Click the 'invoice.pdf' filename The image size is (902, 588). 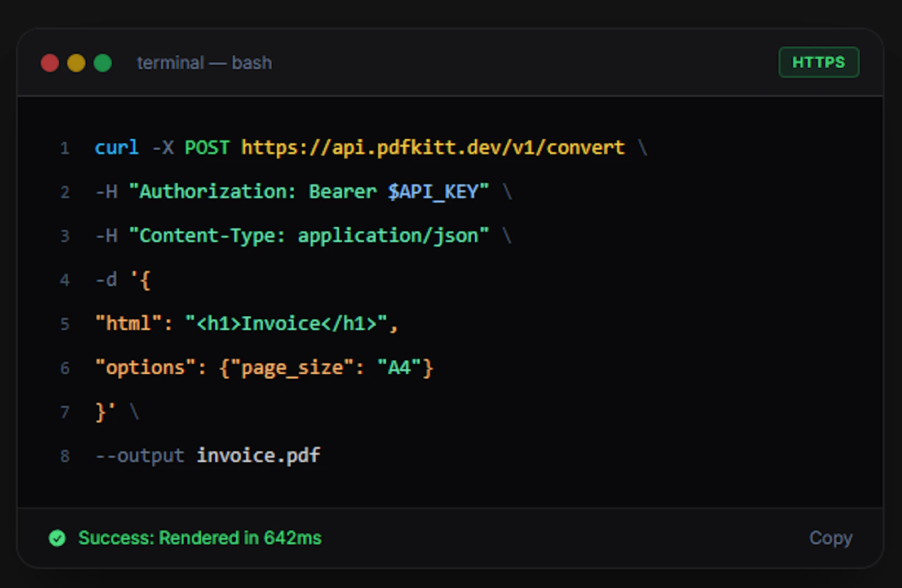[x=258, y=456]
